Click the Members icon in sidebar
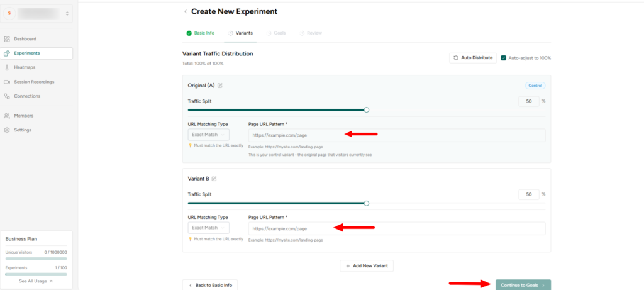The width and height of the screenshot is (644, 290). (x=7, y=116)
